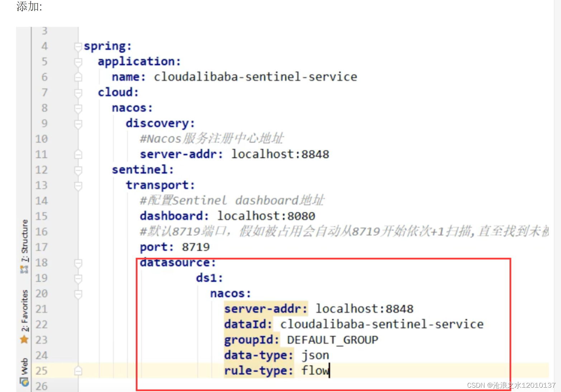Screen dimensions: 561x392
Task: Click the 'ds1:' key
Action: pyautogui.click(x=209, y=278)
